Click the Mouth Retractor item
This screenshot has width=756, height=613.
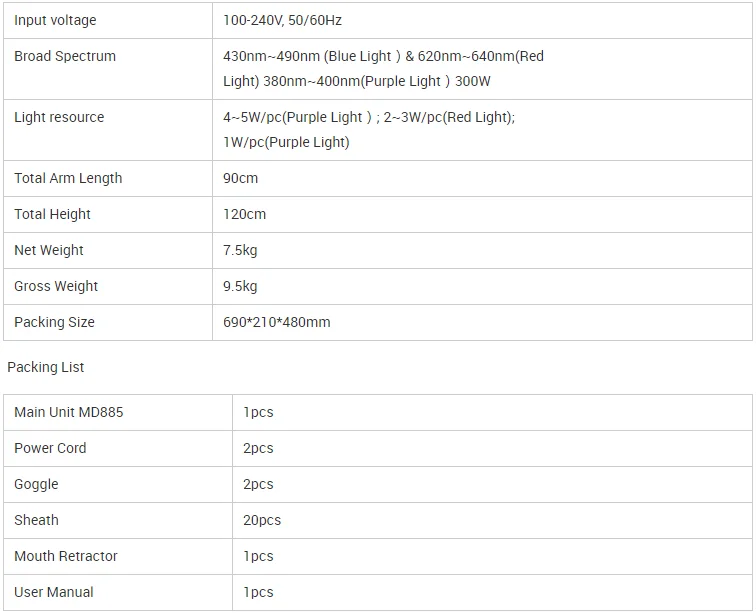(66, 556)
